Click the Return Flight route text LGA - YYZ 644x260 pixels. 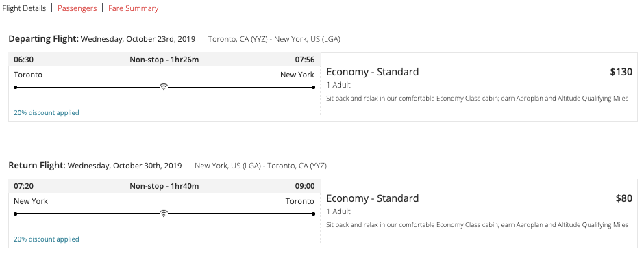pyautogui.click(x=260, y=166)
